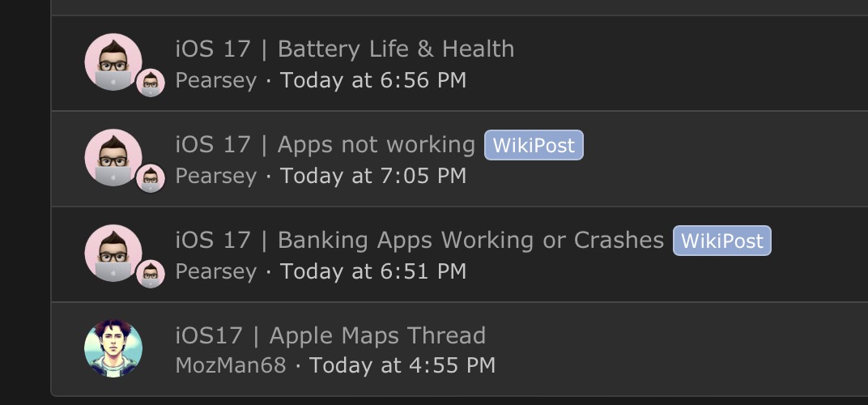Click the "Today at 6:56 PM" timestamp
868x405 pixels.
click(372, 81)
